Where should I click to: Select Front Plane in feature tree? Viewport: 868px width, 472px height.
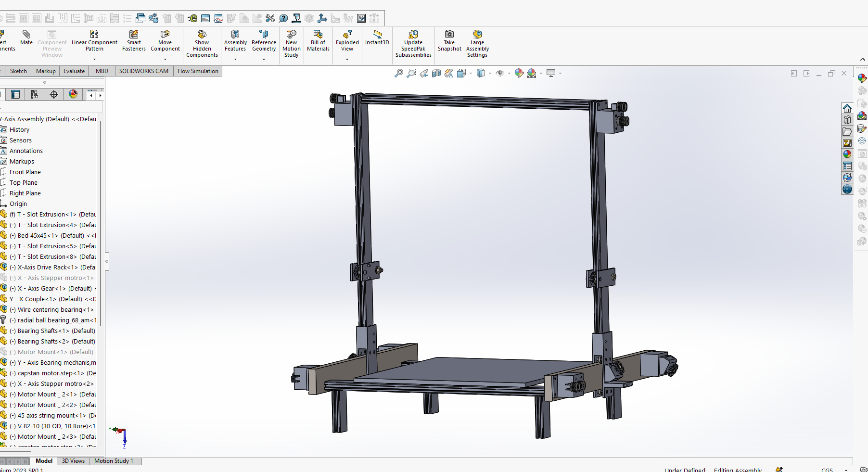click(25, 172)
